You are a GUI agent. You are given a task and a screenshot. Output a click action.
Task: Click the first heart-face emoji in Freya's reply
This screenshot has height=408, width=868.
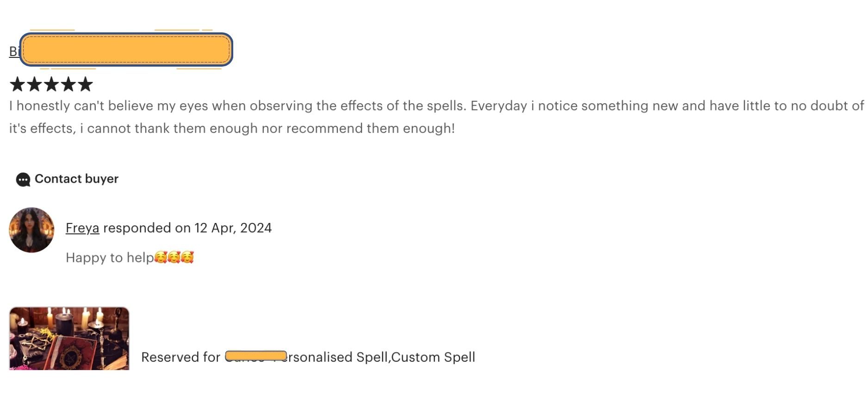click(x=161, y=257)
